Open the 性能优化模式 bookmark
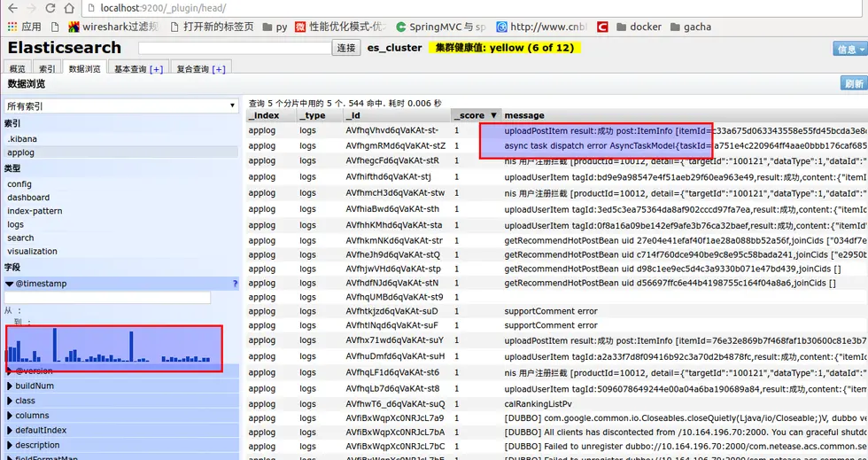868x460 pixels. click(x=341, y=27)
